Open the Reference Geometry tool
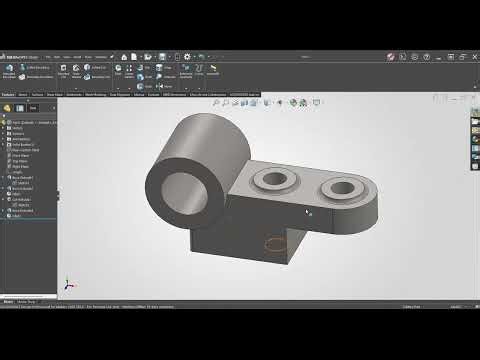The height and width of the screenshot is (360, 480). click(x=186, y=71)
